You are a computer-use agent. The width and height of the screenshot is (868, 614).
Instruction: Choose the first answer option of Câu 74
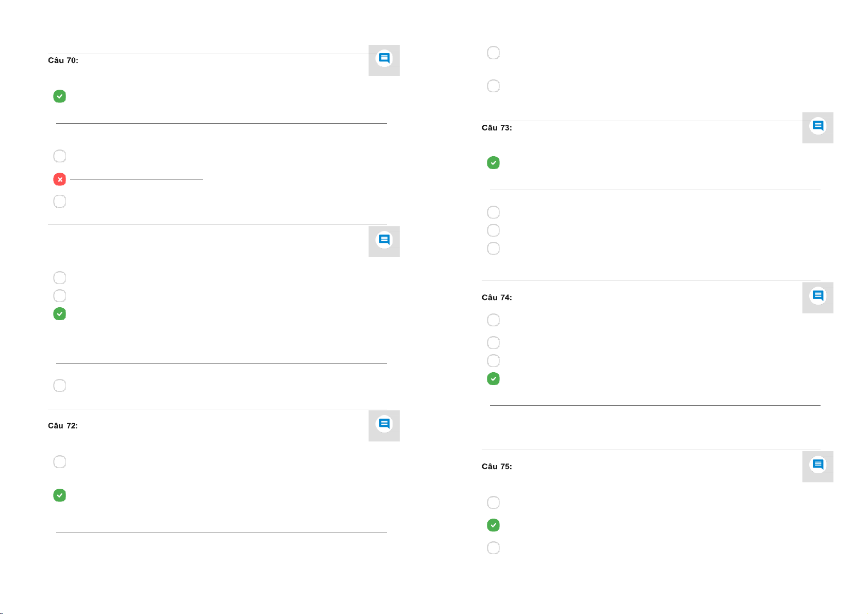[494, 320]
